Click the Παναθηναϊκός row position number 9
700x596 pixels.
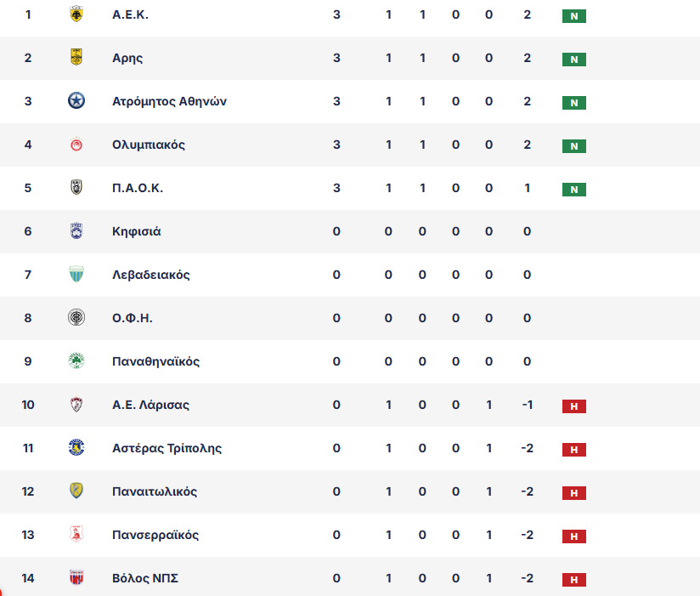pyautogui.click(x=28, y=361)
